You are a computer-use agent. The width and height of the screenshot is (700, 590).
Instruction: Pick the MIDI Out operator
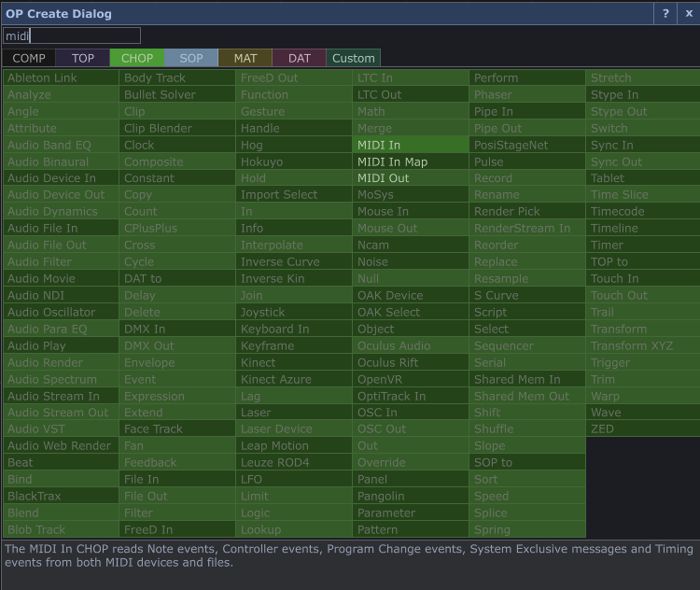tap(411, 178)
